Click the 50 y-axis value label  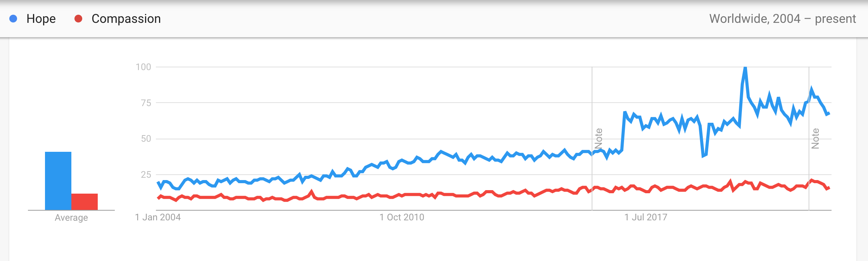pyautogui.click(x=146, y=139)
